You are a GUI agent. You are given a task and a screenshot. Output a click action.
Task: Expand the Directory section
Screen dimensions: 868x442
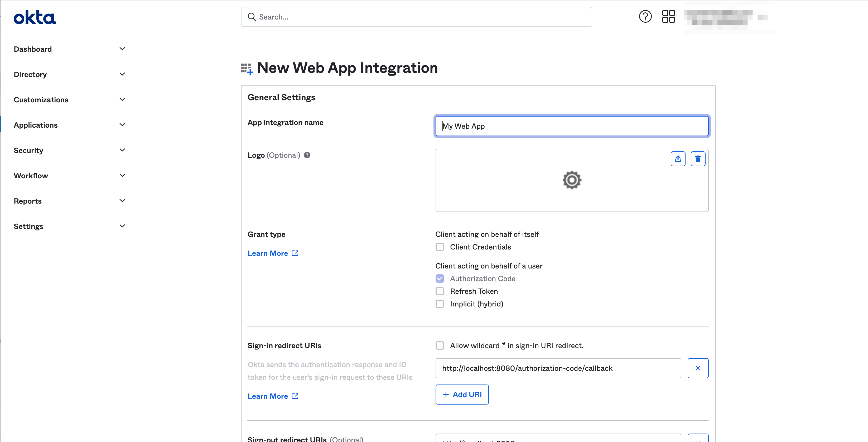(x=30, y=74)
